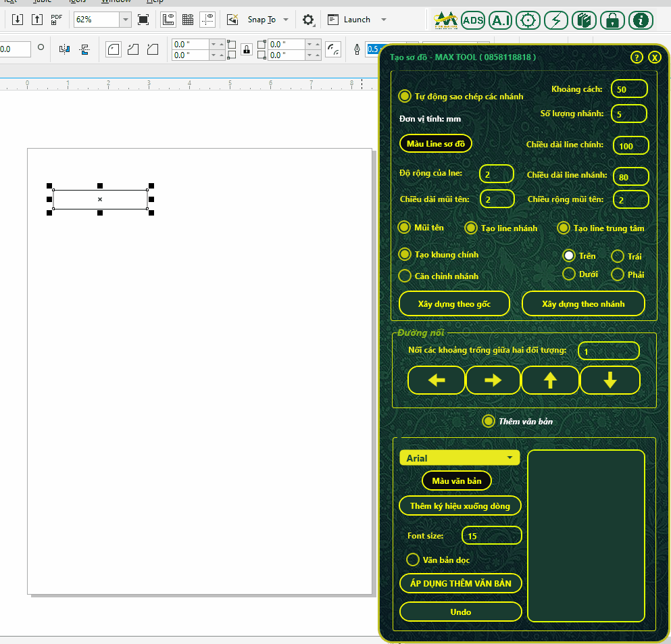Open the Launch menu

358,20
